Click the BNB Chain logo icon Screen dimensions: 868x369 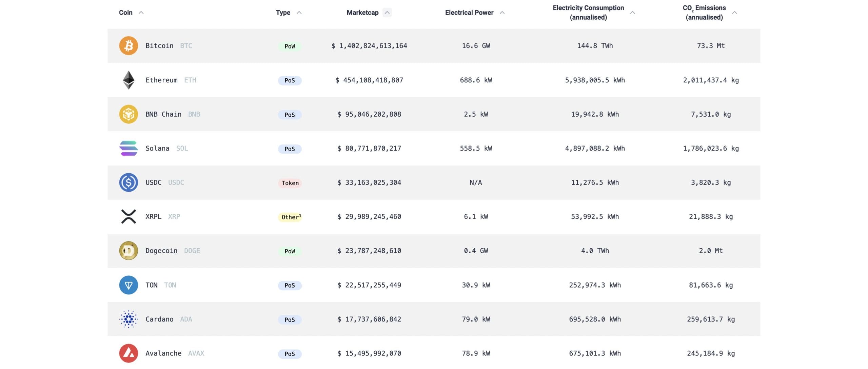[129, 114]
